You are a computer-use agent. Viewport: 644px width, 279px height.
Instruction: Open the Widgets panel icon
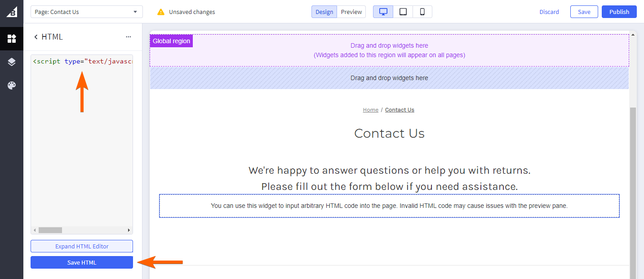click(12, 39)
